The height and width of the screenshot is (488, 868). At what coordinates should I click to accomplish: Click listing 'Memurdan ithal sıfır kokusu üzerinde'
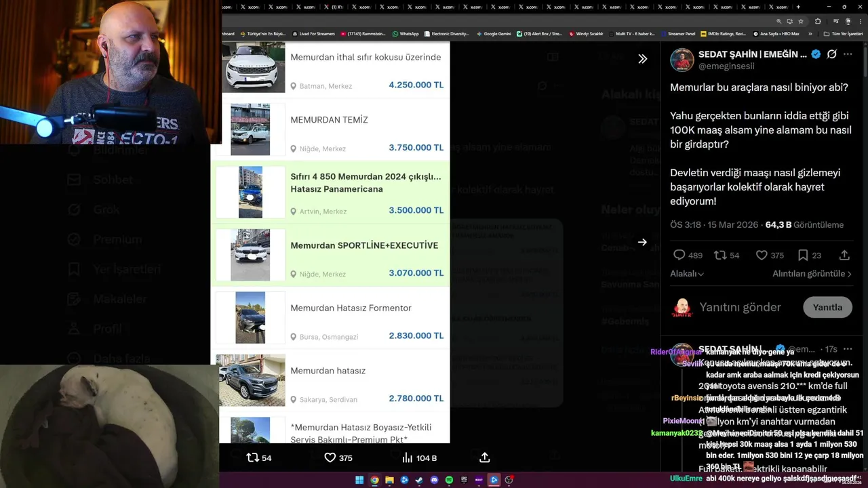[x=366, y=58]
